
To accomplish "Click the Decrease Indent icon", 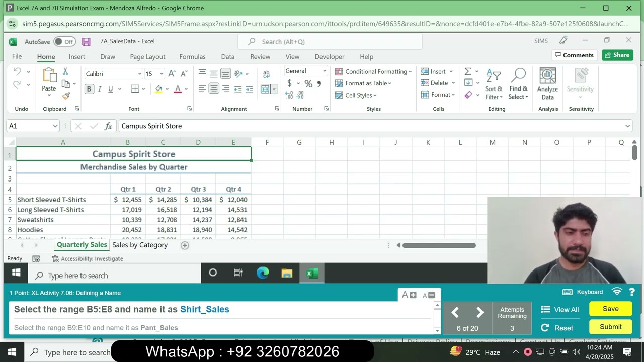I will [238, 89].
